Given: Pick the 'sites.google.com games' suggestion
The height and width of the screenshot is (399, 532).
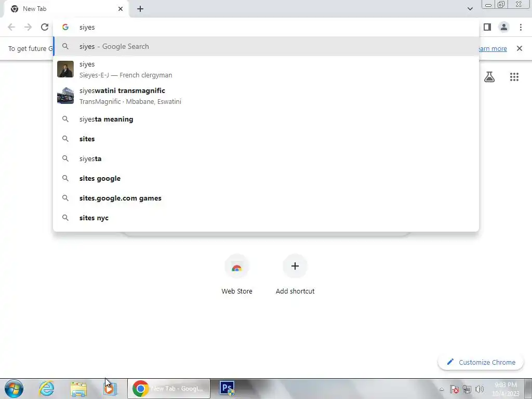Looking at the screenshot, I should (266, 198).
